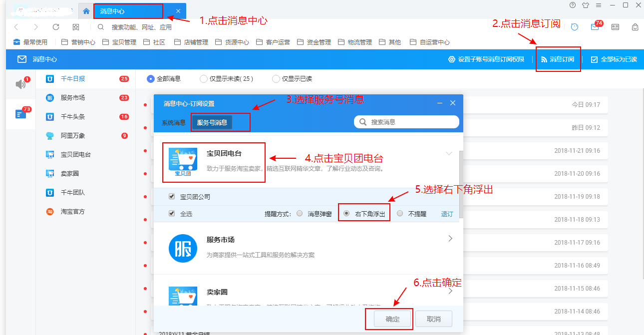The width and height of the screenshot is (644, 335).
Task: Choose 消息弹窗 reminder option
Action: (300, 214)
